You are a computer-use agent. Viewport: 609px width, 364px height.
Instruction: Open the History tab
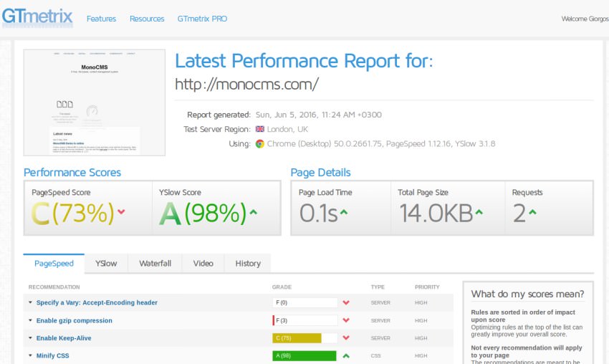click(248, 264)
